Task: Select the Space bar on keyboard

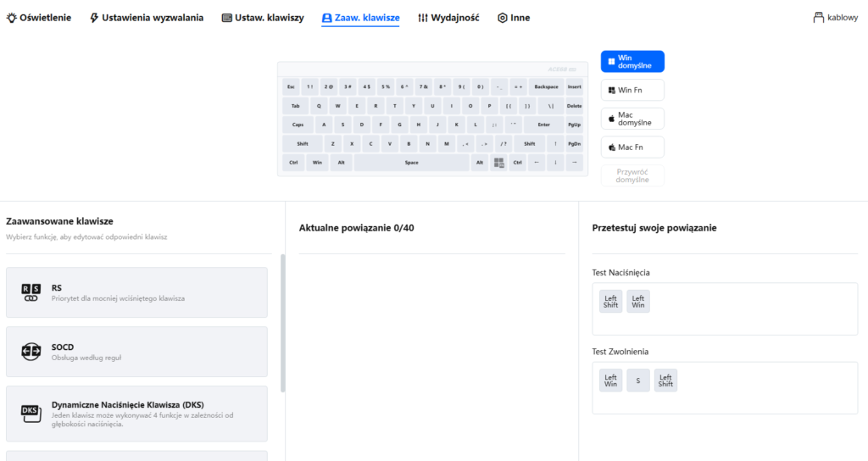Action: click(x=411, y=163)
